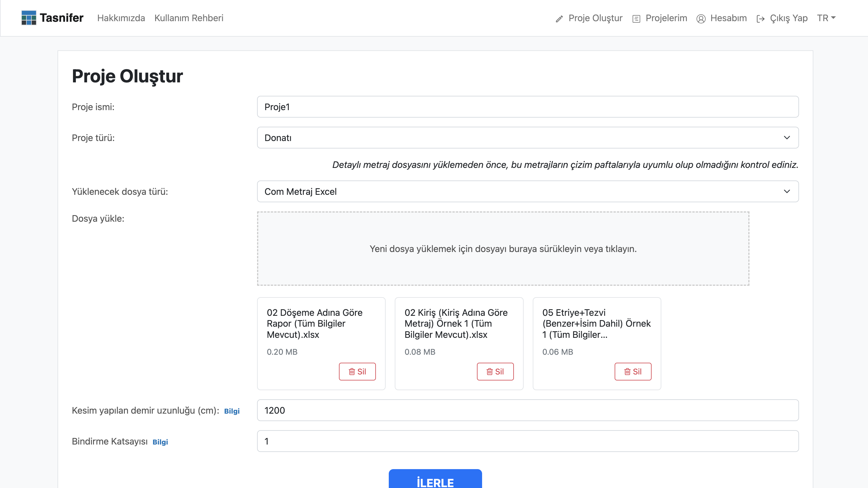Click the list icon beside Projelerim
This screenshot has height=488, width=868.
(x=636, y=19)
